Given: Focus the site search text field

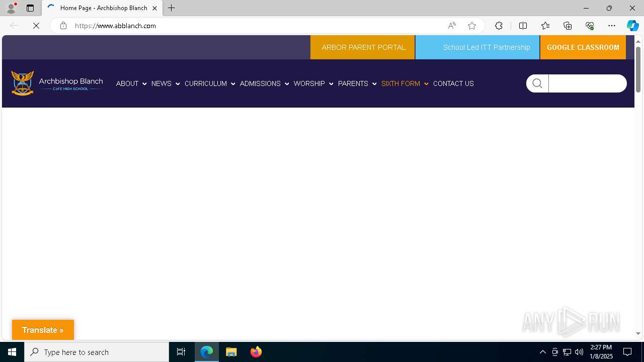Looking at the screenshot, I should [587, 83].
